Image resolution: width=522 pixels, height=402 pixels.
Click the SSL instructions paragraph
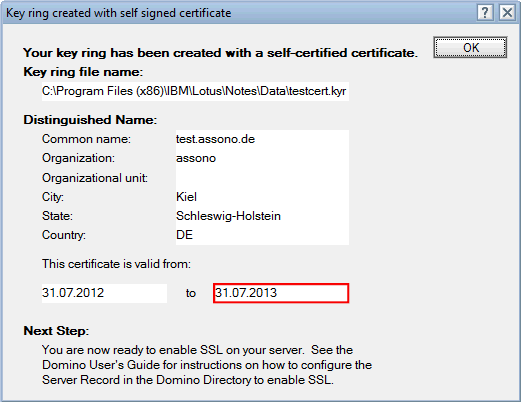tap(207, 365)
